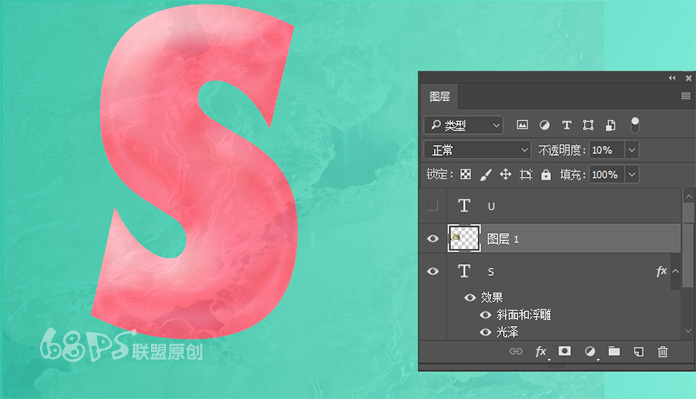Switch to the 图层 tab
Image resolution: width=696 pixels, height=399 pixels.
(x=440, y=96)
